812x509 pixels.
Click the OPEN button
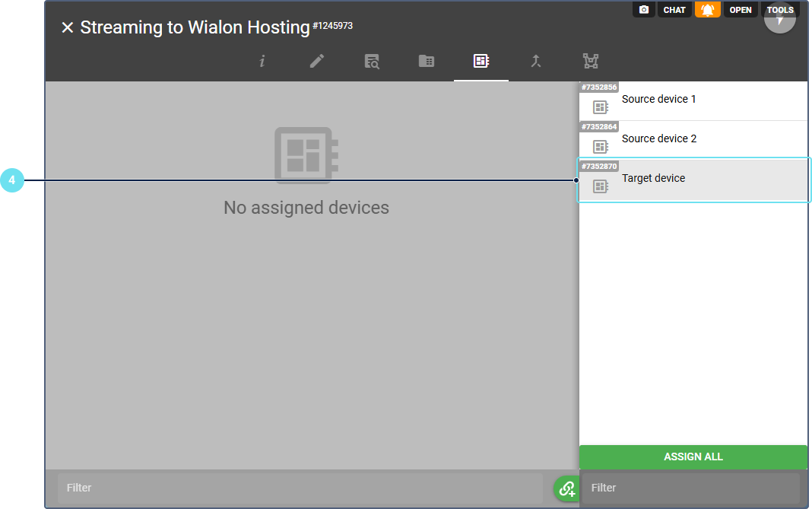click(x=741, y=10)
